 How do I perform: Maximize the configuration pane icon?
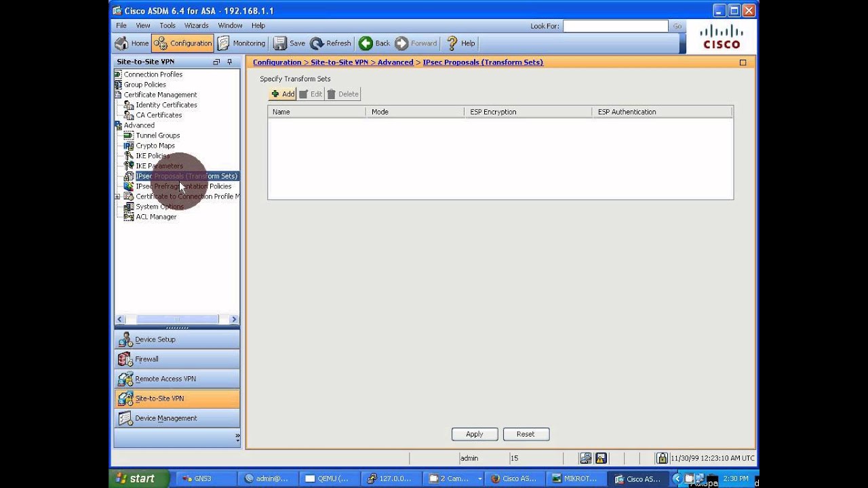click(x=743, y=62)
